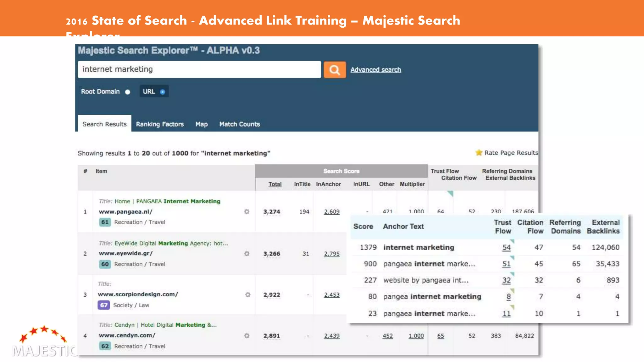Click the Cendyn Hotel Digital Marketing title
The image size is (644, 362).
coord(165,325)
